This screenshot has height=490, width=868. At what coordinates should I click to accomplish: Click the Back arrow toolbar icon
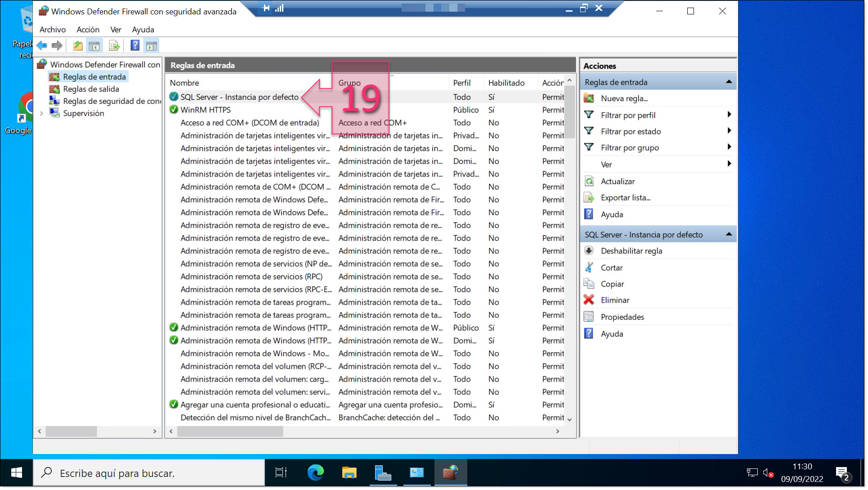coord(42,45)
